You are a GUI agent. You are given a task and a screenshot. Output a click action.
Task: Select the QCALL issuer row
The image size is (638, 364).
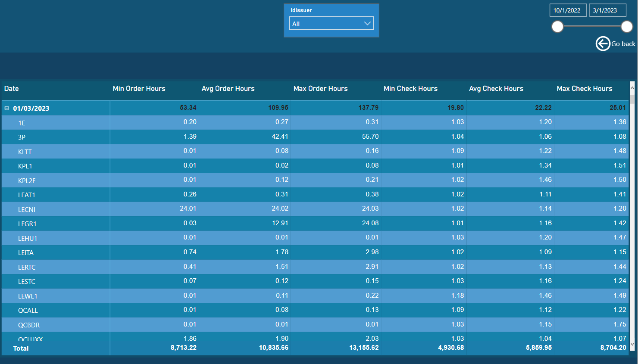315,310
